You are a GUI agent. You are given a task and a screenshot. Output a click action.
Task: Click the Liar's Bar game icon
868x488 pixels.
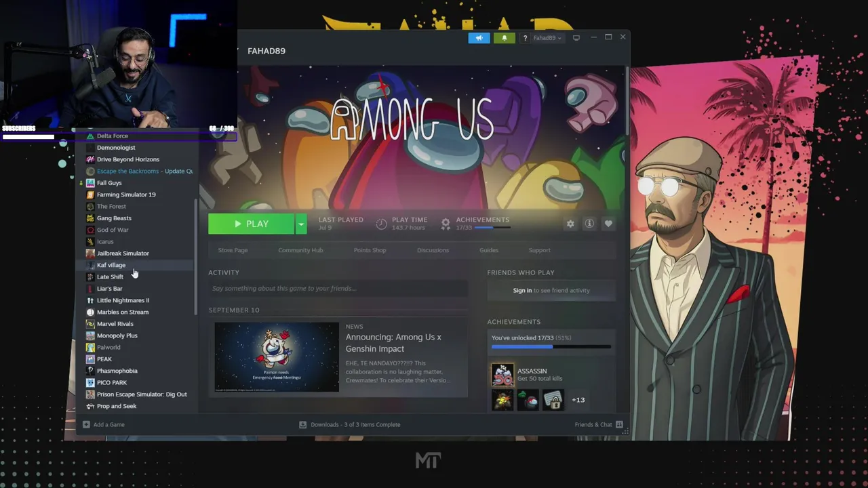point(90,289)
